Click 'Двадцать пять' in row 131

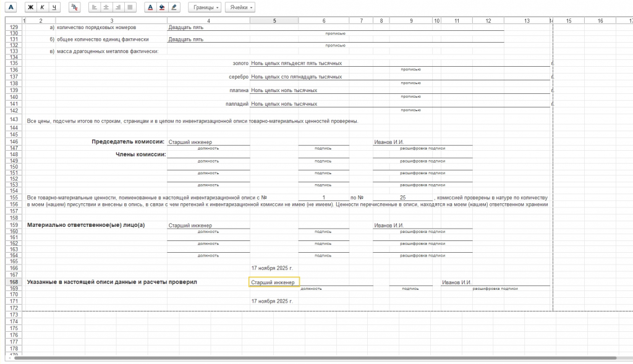185,40
